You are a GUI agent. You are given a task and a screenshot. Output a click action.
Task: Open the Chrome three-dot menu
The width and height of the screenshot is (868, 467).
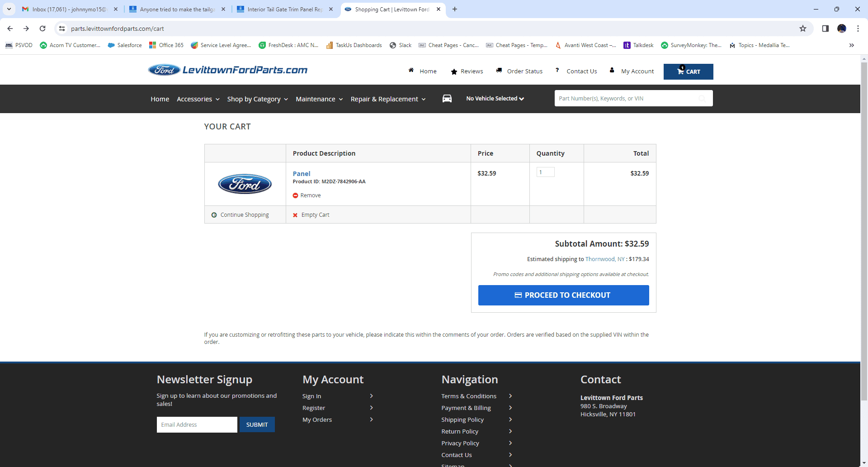click(858, 29)
